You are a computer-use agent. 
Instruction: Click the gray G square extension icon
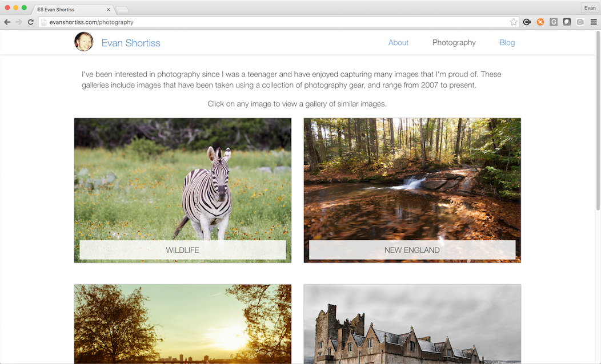pyautogui.click(x=554, y=22)
